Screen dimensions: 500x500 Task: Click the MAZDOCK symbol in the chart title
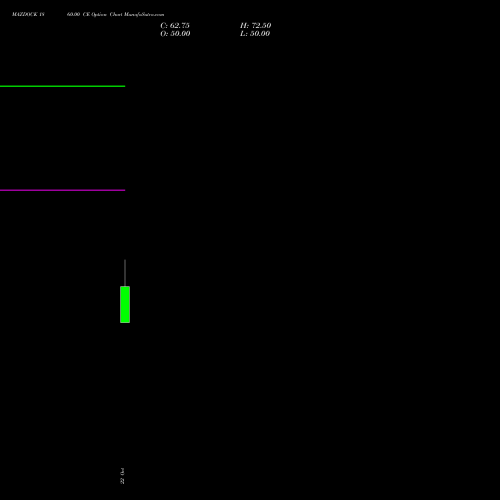25,14
